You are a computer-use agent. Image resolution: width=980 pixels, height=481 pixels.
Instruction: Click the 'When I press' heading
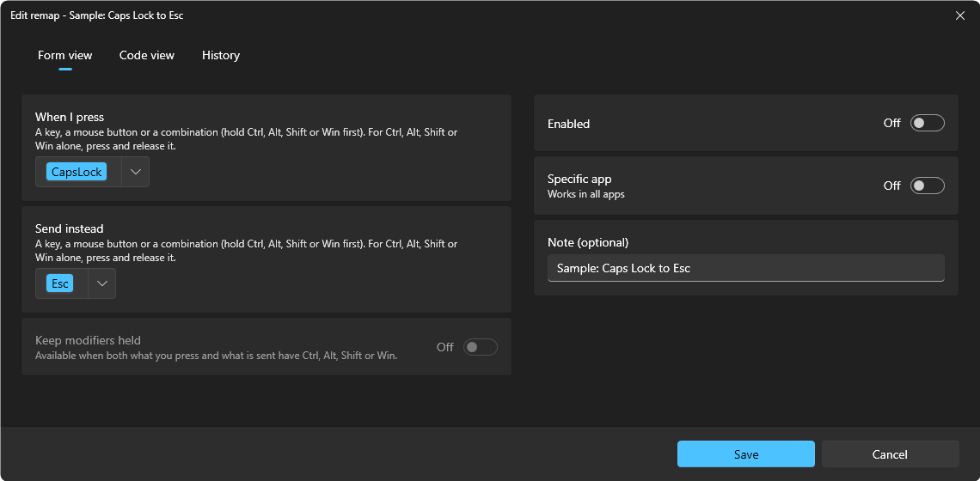coord(70,117)
